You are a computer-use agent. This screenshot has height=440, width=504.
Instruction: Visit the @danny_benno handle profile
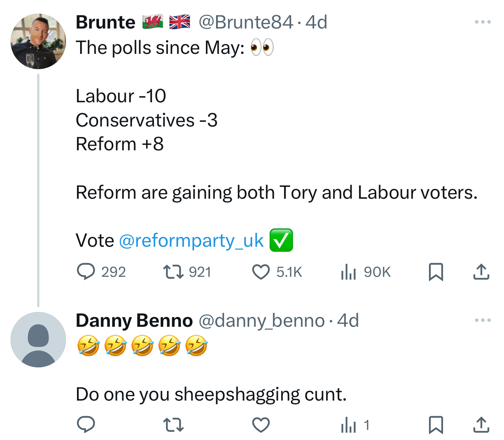[x=262, y=321]
